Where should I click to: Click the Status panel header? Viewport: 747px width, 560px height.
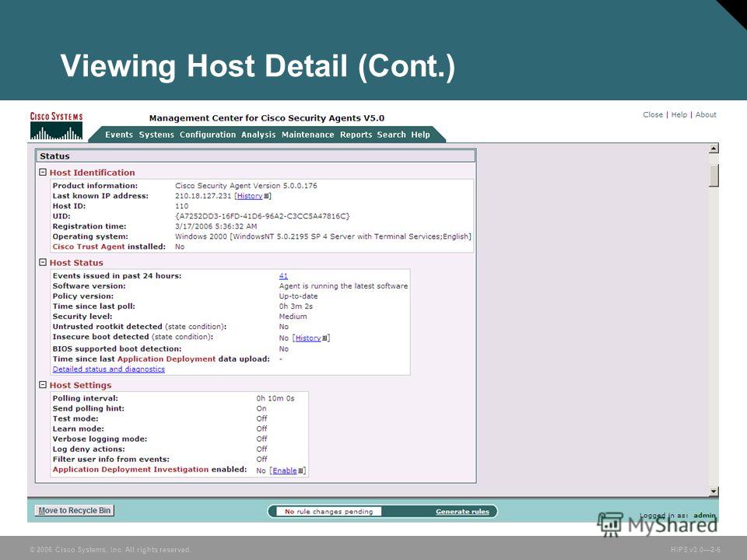click(255, 156)
